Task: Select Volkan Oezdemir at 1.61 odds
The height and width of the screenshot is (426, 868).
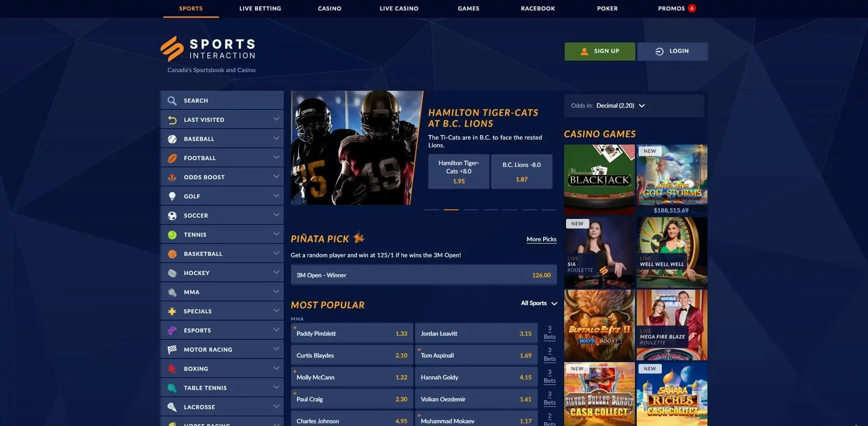Action: pyautogui.click(x=476, y=399)
